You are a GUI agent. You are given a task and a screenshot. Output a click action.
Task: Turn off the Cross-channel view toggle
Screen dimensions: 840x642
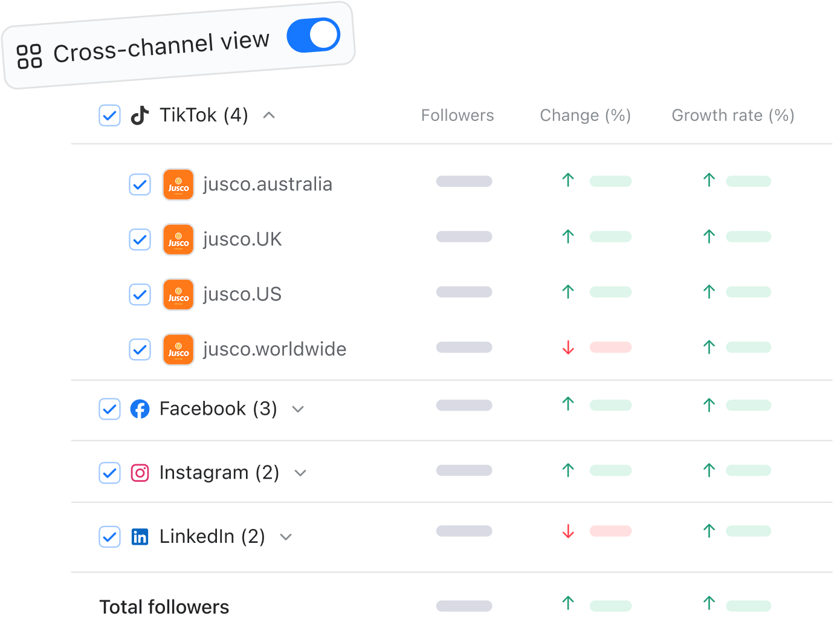pos(313,35)
